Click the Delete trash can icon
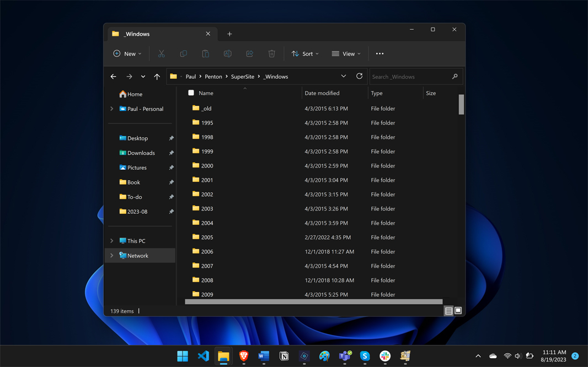This screenshot has width=588, height=367. tap(271, 53)
